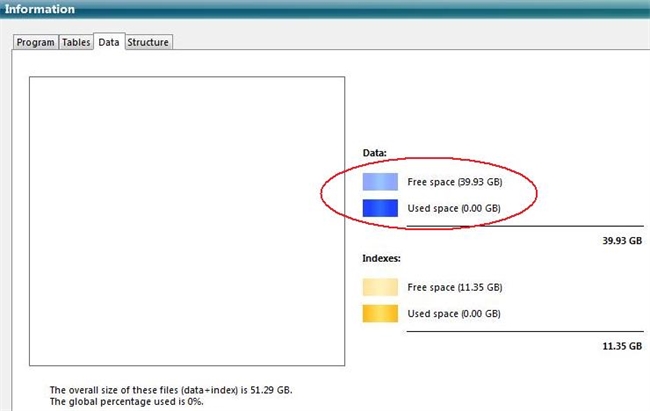Click 'Used space (0.00 GB)' under Data
This screenshot has width=650, height=411.
[x=454, y=208]
